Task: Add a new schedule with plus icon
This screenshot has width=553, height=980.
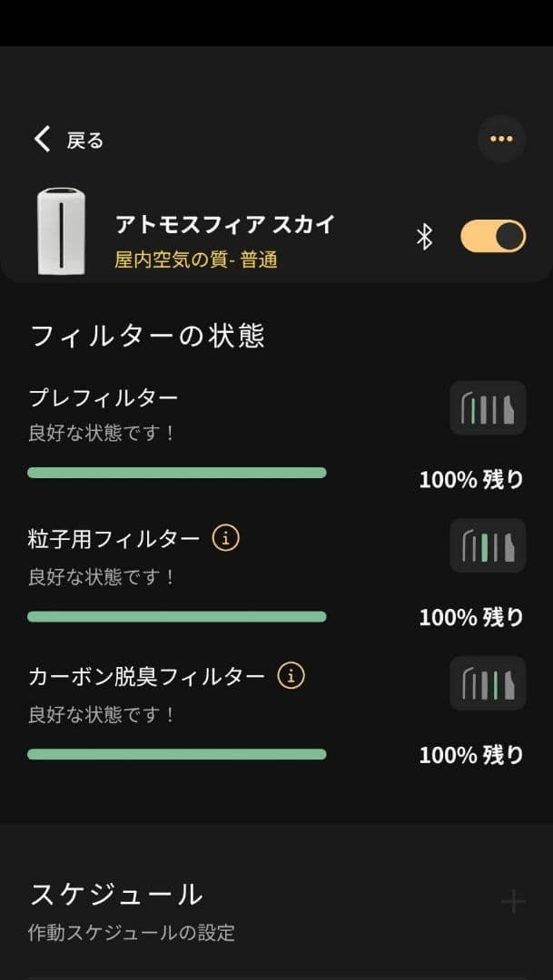Action: [513, 901]
